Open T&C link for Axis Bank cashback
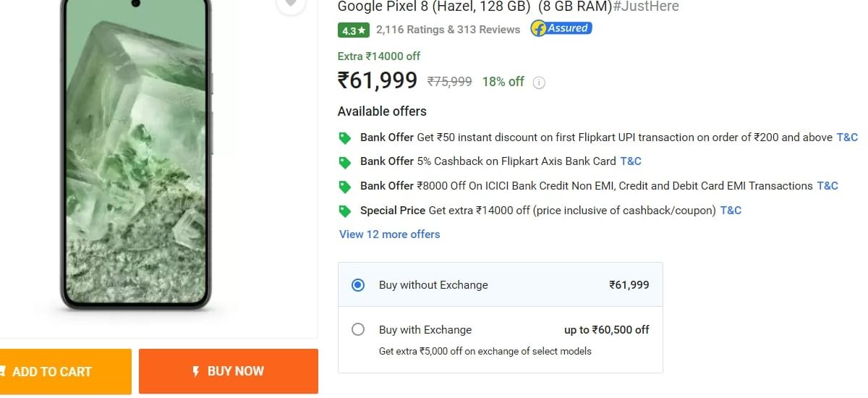This screenshot has height=398, width=868. (631, 161)
